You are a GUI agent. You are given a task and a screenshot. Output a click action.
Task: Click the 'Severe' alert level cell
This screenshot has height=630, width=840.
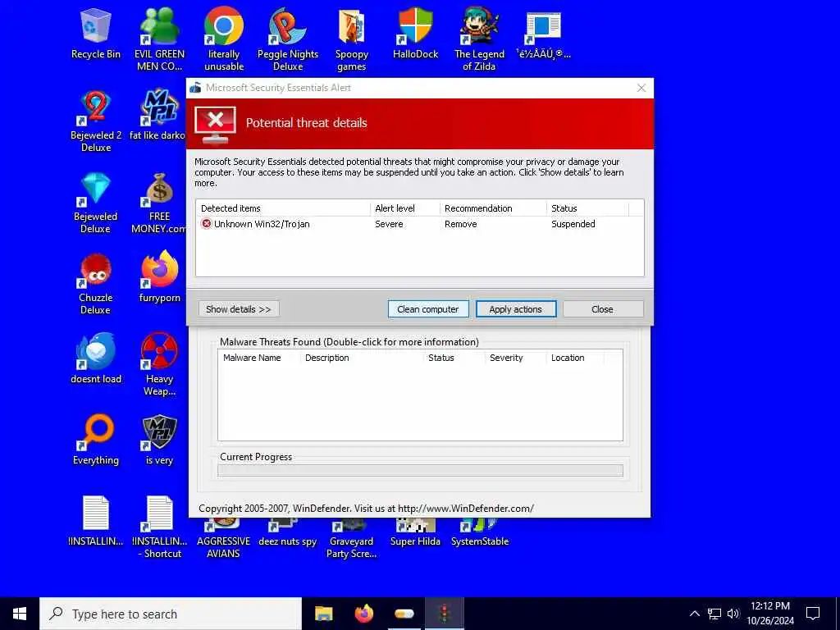pos(389,224)
